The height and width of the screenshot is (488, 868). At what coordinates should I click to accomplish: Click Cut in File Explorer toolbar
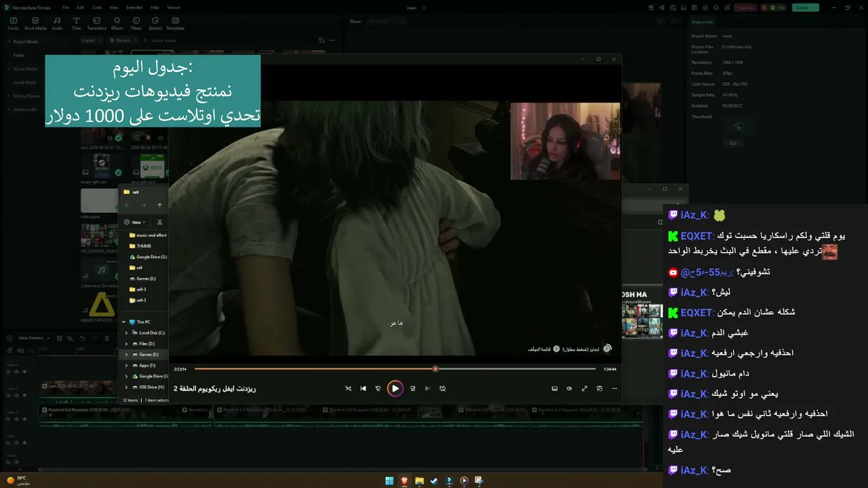[x=160, y=222]
